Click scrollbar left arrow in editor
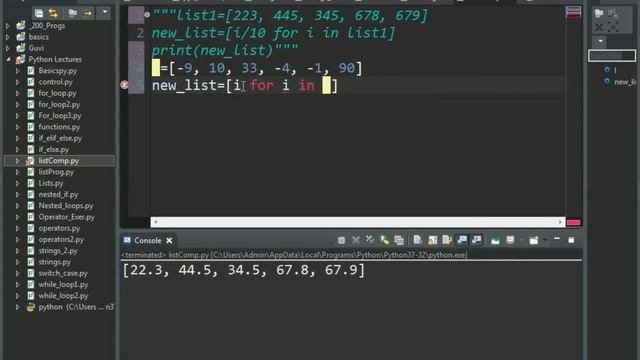Screen dimensions: 640x360 coord(156,222)
